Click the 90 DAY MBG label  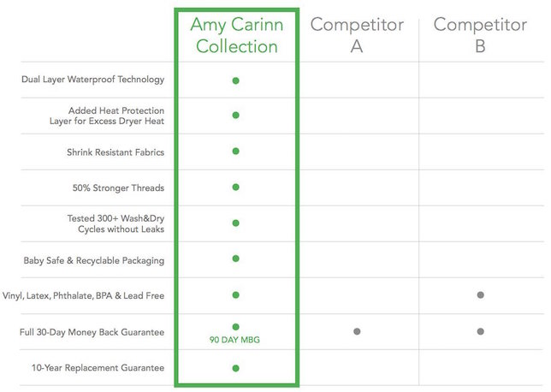click(x=234, y=340)
